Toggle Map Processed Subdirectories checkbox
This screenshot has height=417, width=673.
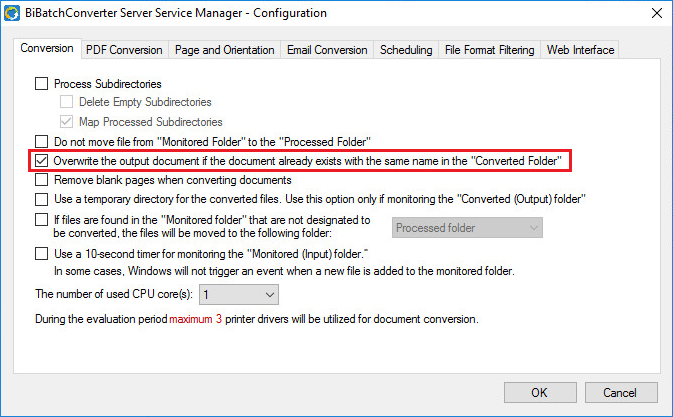coord(66,122)
